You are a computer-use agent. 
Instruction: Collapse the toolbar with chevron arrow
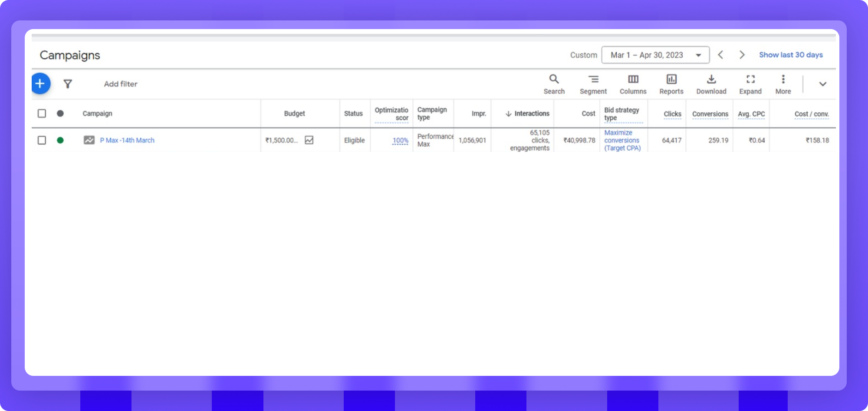point(822,84)
